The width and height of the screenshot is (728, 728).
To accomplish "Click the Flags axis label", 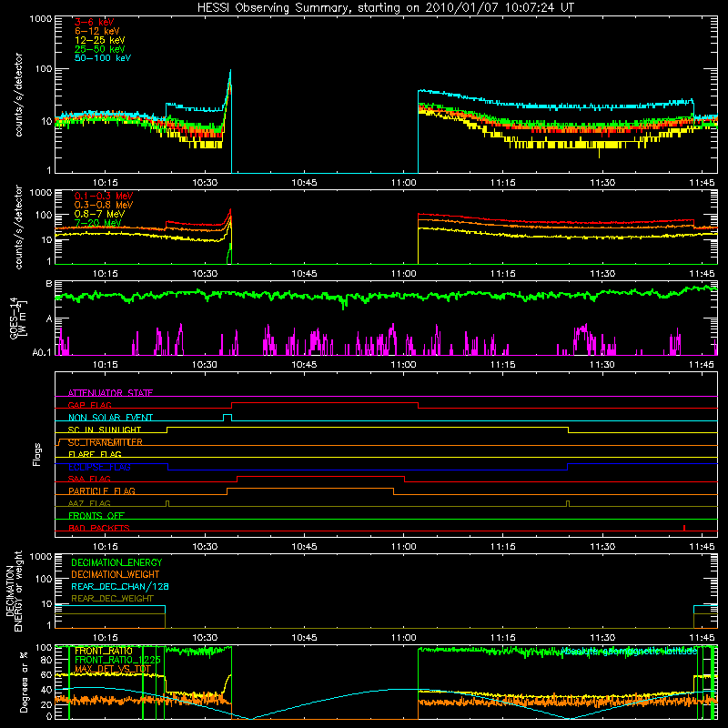I will click(37, 454).
